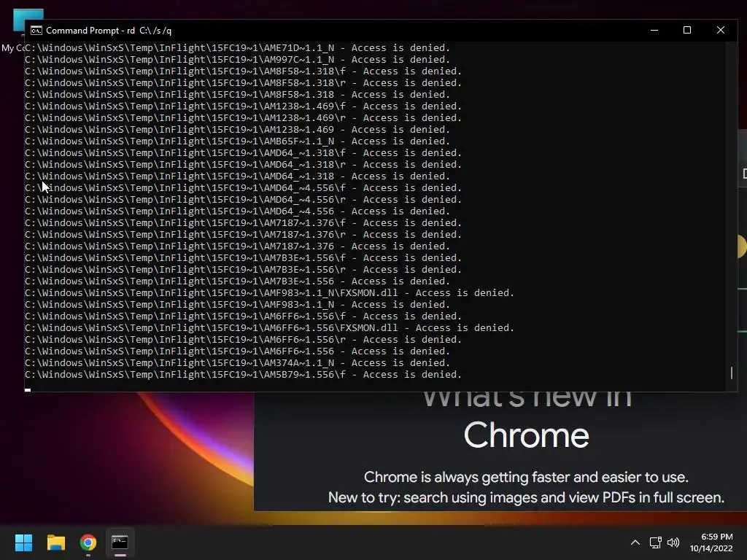Click the AMD64_~4.556\f access denied line
The width and height of the screenshot is (747, 560).
[x=243, y=187]
